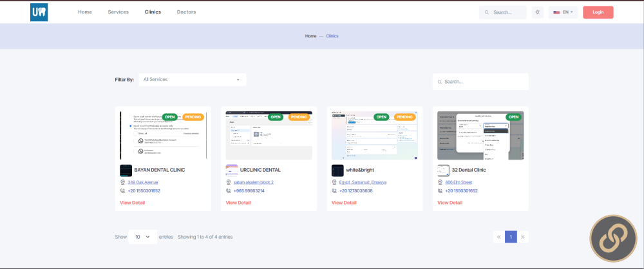Click the header Search field
The width and height of the screenshot is (644, 269).
point(503,12)
